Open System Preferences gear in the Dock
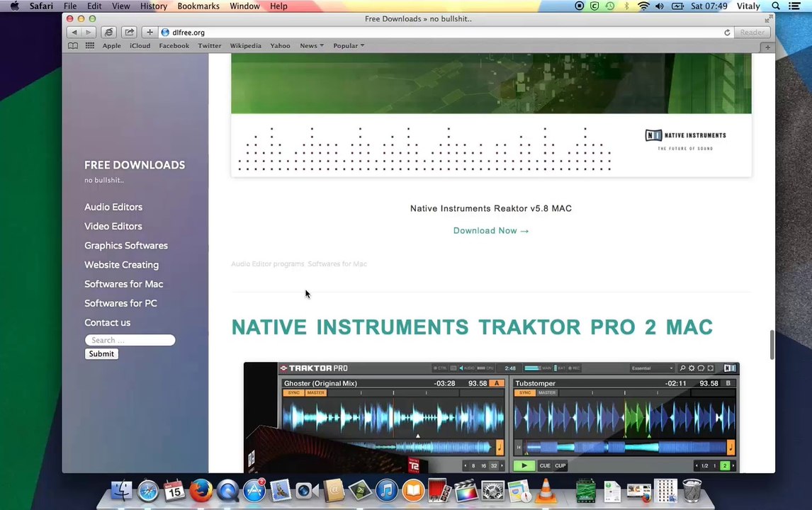 click(493, 490)
